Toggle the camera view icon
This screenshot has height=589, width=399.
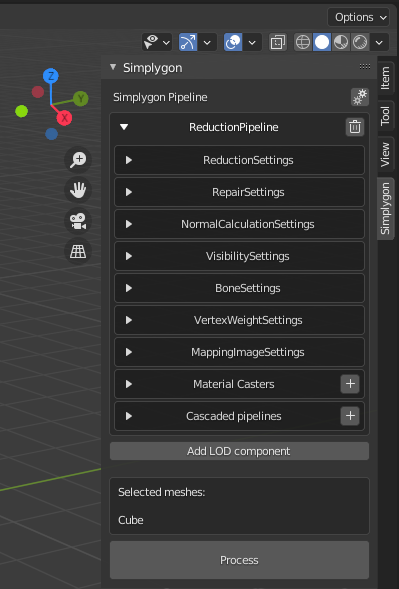[x=78, y=220]
